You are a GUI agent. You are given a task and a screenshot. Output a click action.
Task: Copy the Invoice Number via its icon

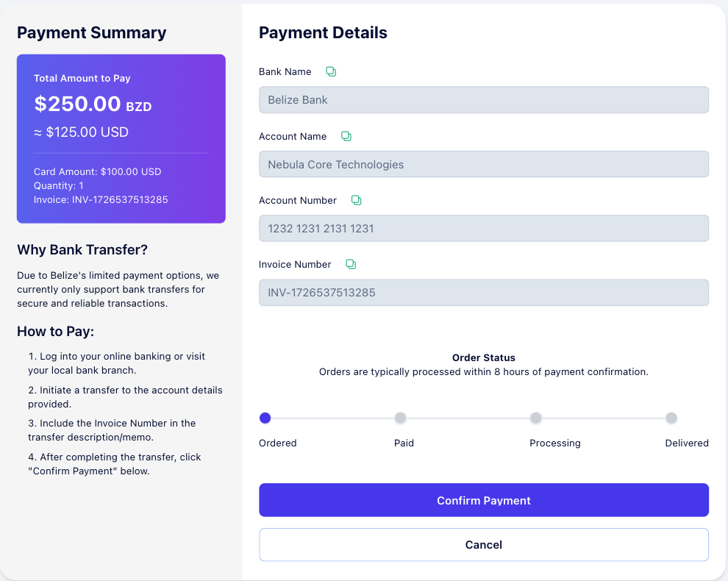(351, 264)
